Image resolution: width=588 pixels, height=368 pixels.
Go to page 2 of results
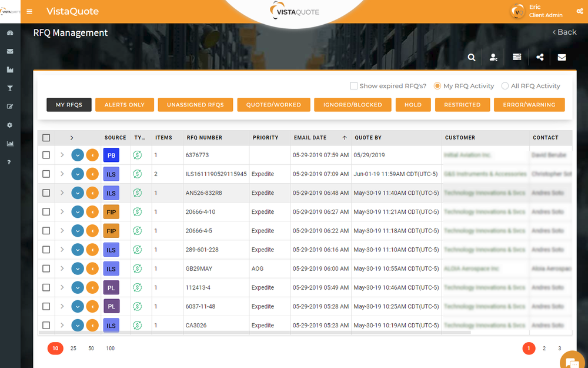[544, 349]
